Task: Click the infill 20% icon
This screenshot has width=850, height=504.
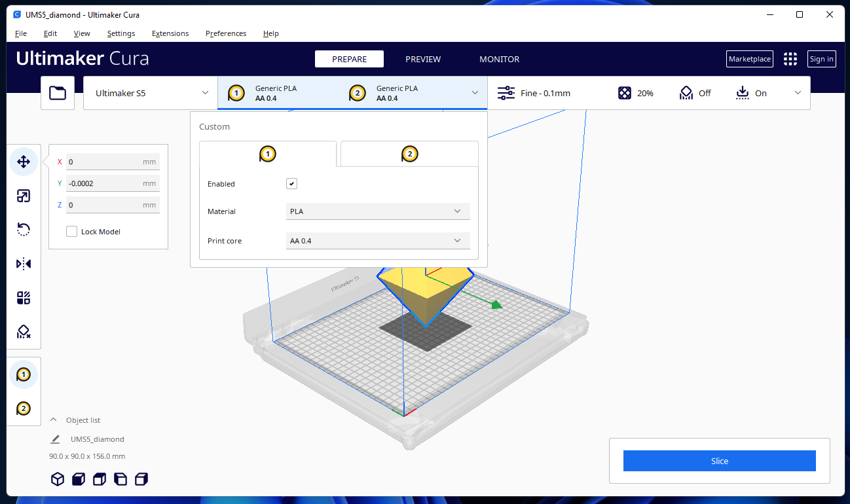Action: pos(625,93)
